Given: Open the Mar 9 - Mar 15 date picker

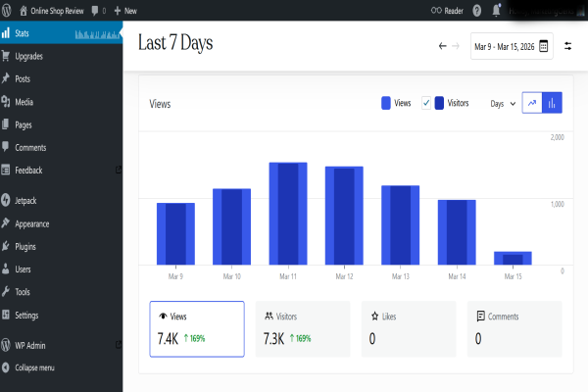Looking at the screenshot, I should [512, 46].
